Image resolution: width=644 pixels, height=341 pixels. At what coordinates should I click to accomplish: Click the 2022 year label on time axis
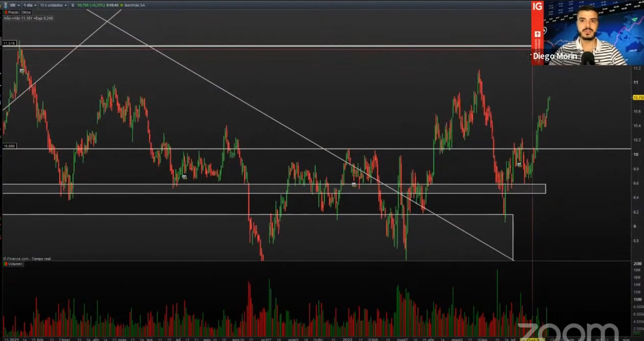pyautogui.click(x=347, y=339)
